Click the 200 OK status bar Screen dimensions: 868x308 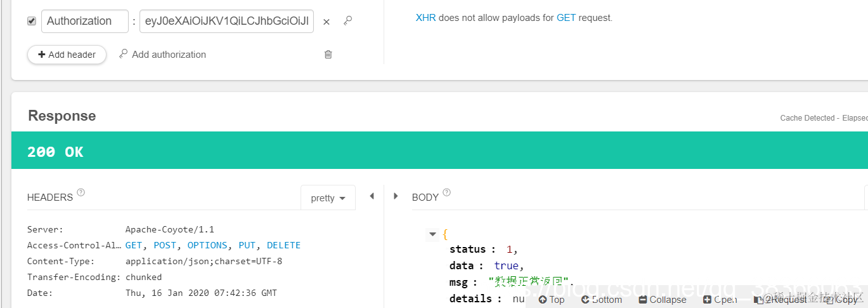click(439, 151)
